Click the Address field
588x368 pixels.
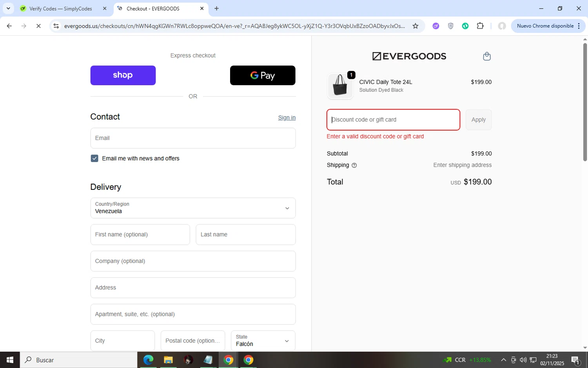193,288
